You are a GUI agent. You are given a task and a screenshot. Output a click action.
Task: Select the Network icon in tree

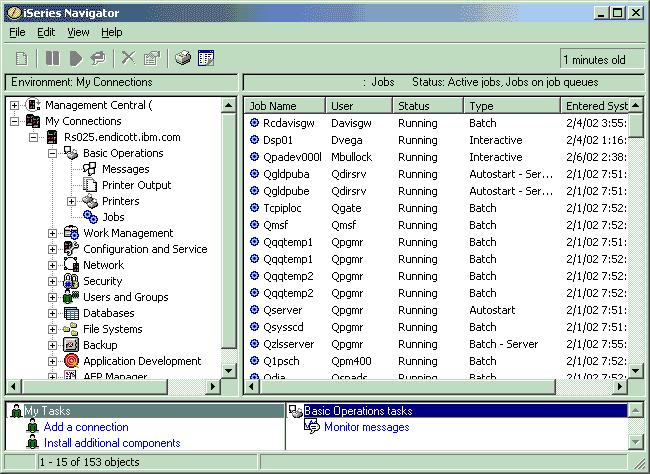click(71, 265)
